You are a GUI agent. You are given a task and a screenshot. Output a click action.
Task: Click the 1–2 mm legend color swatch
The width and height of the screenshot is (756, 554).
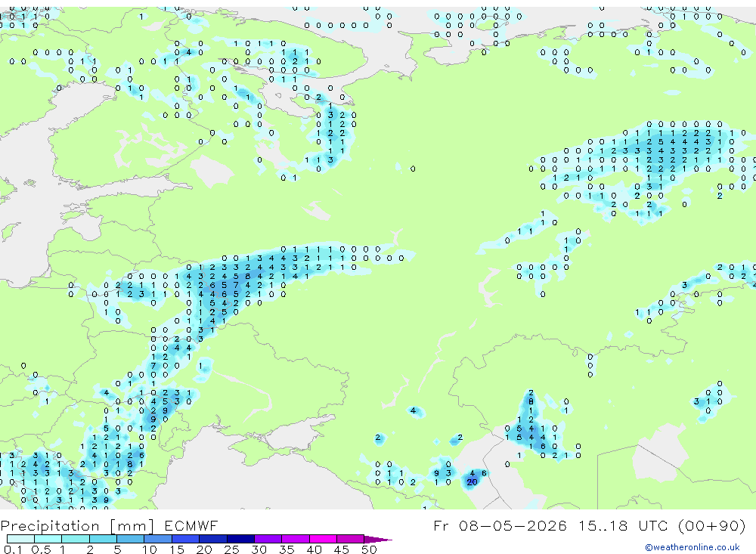pyautogui.click(x=76, y=539)
